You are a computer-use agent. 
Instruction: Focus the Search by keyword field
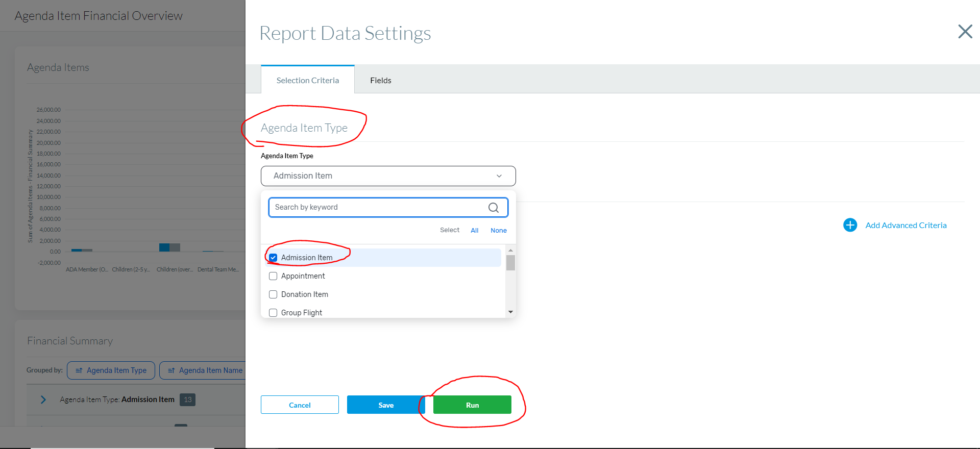tap(378, 207)
